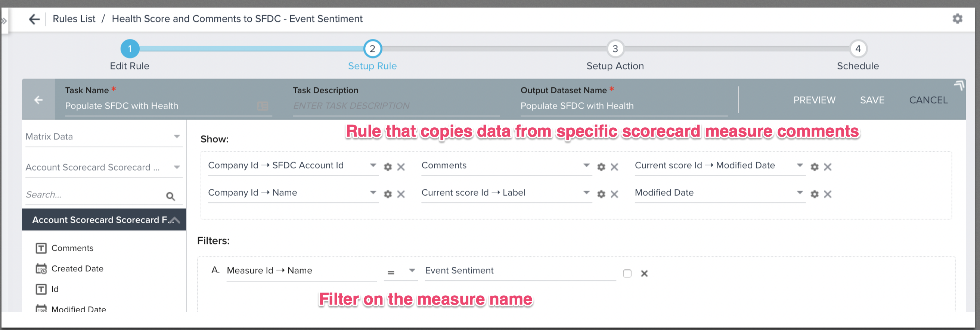
Task: Open the Rules List breadcrumb link
Action: 74,19
